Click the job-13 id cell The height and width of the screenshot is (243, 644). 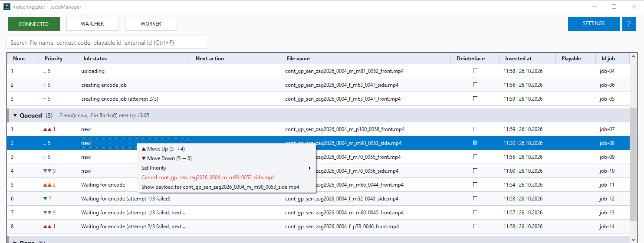click(607, 213)
